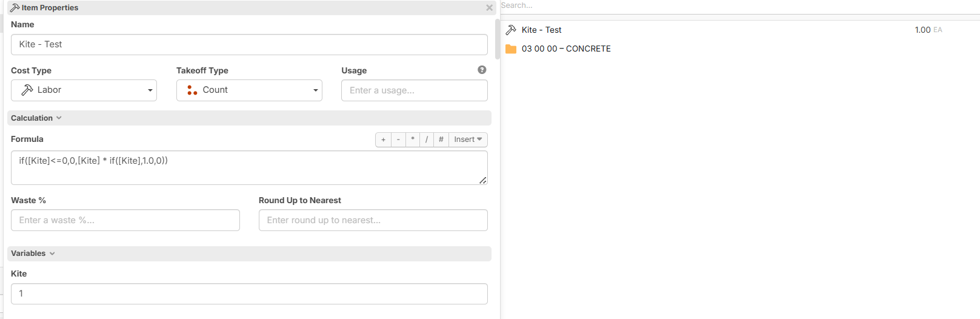The height and width of the screenshot is (319, 980).
Task: Click the hammer icon next to Kite - Test item
Action: click(x=511, y=30)
